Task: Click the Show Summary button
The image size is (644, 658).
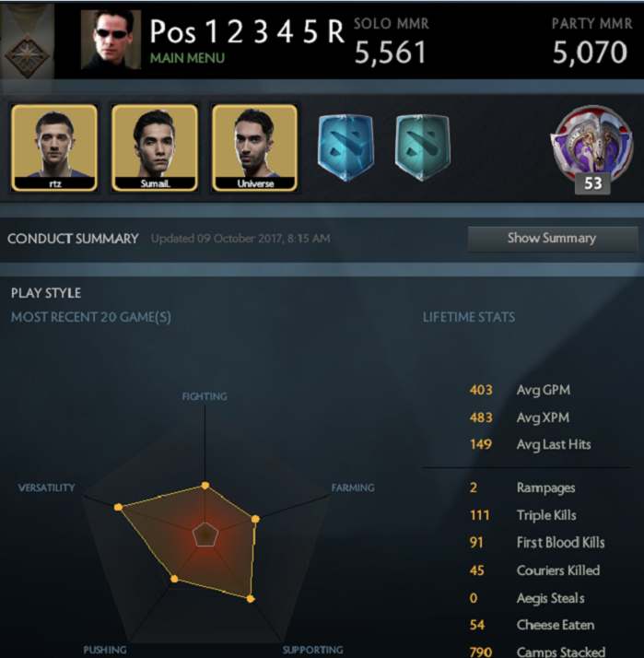Action: click(x=553, y=239)
